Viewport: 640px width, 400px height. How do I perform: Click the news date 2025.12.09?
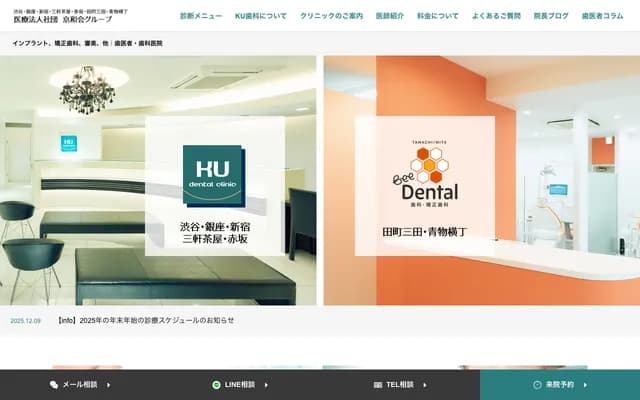click(x=25, y=321)
